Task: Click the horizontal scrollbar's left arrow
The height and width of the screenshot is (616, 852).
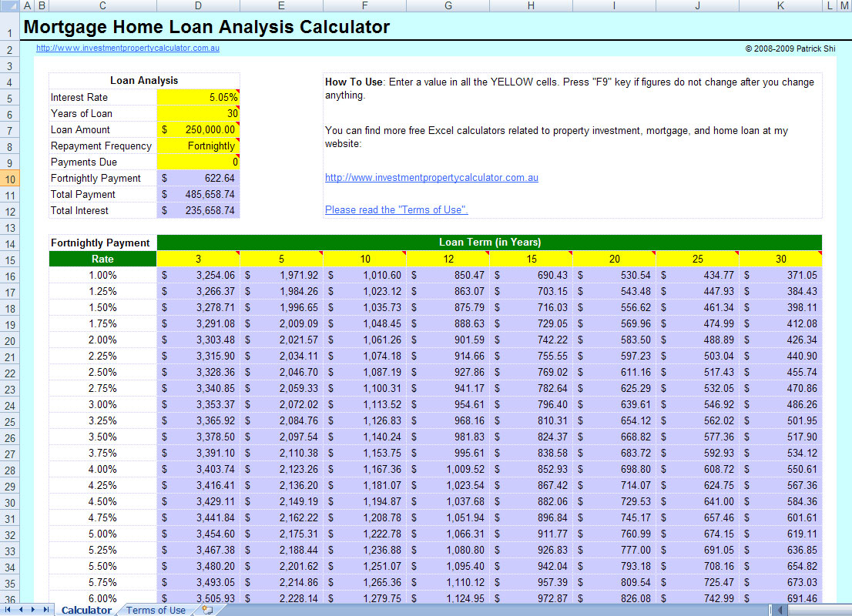Action: coord(778,608)
